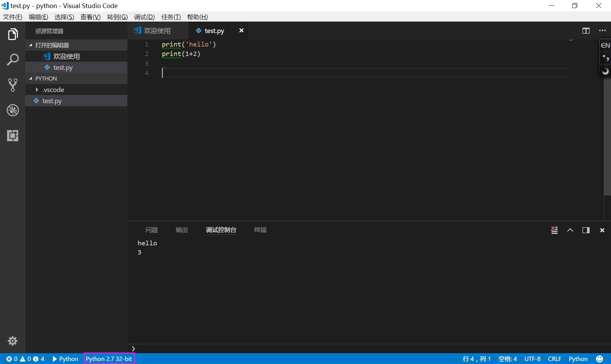Open the Extensions view
Screen dimensions: 611x364
pyautogui.click(x=12, y=135)
